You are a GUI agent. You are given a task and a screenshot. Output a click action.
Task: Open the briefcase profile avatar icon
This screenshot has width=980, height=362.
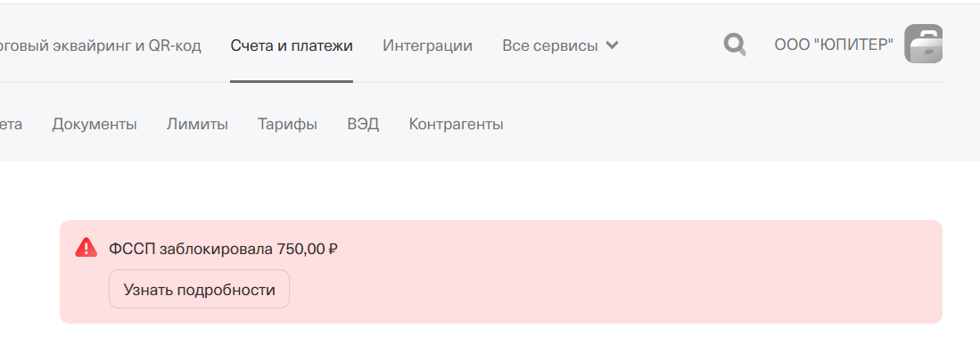click(x=923, y=45)
